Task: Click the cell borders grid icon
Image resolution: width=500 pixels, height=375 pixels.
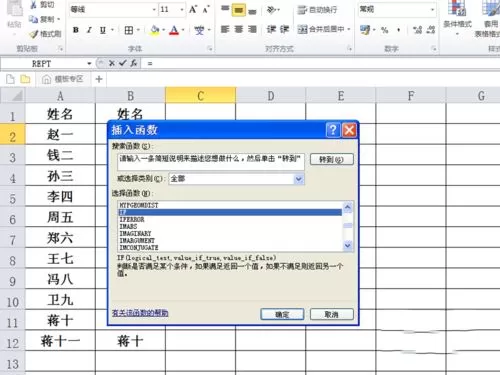Action: tap(129, 30)
